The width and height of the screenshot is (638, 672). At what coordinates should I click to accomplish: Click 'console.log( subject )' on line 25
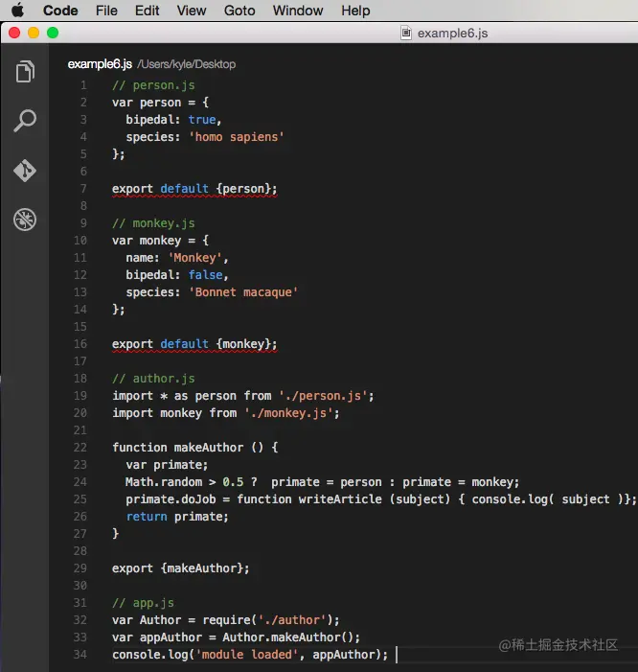(547, 499)
